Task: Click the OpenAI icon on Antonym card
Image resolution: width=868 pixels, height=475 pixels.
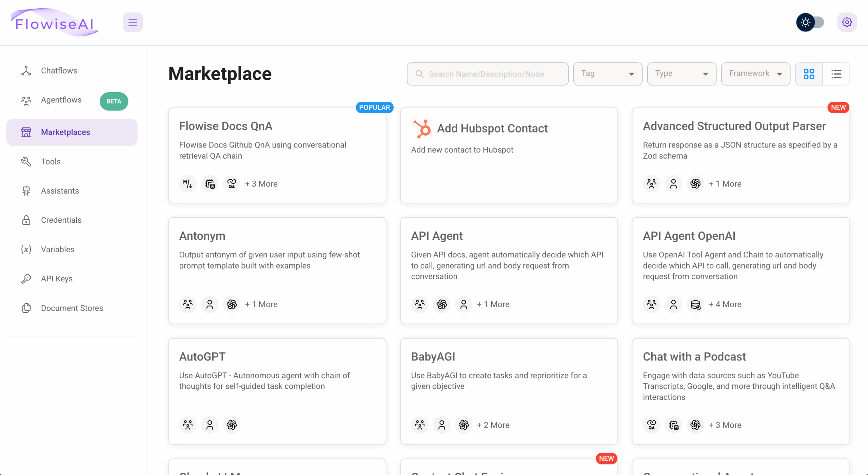Action: 232,304
